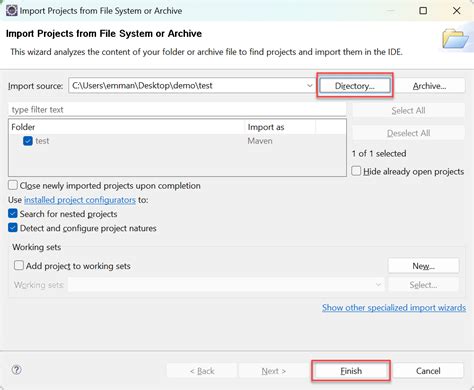Click the Maven import-as cell

point(260,141)
